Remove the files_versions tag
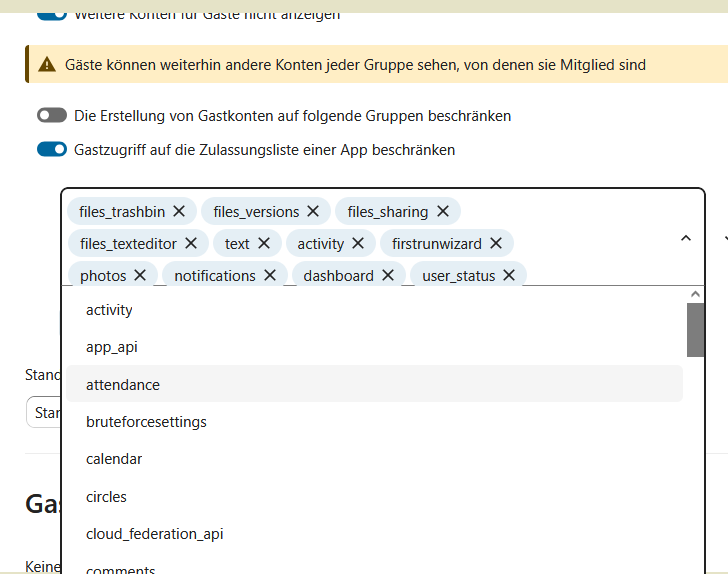 (313, 212)
